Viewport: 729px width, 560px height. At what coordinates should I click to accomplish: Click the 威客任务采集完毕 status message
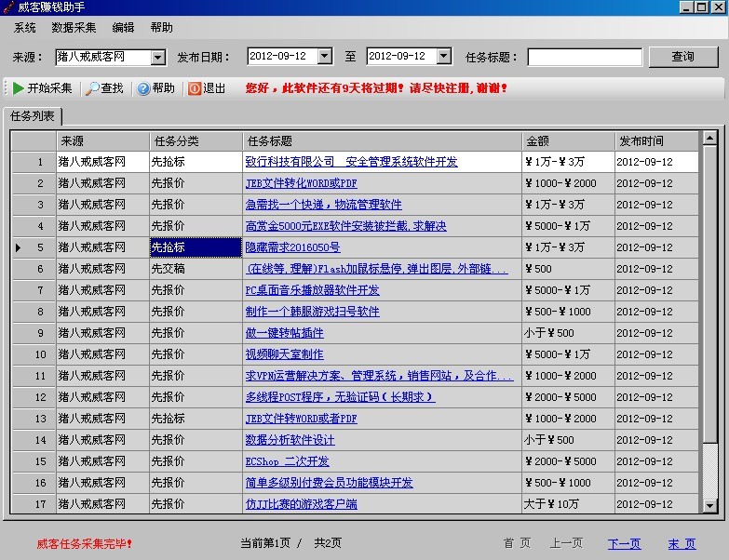coord(84,544)
